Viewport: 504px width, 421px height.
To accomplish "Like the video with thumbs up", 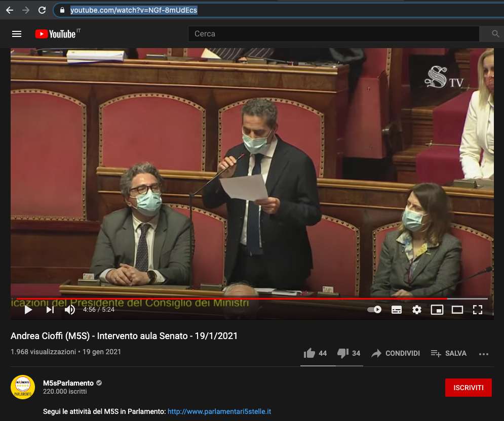I will 315,353.
